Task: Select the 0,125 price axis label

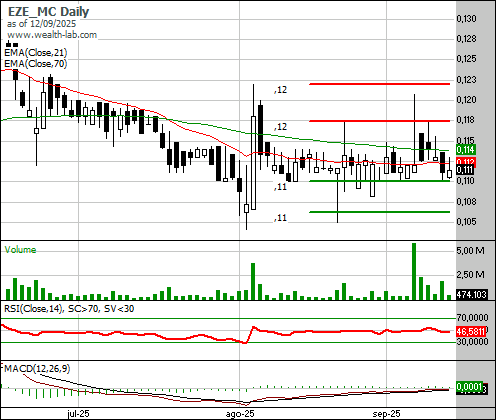Action: (467, 59)
